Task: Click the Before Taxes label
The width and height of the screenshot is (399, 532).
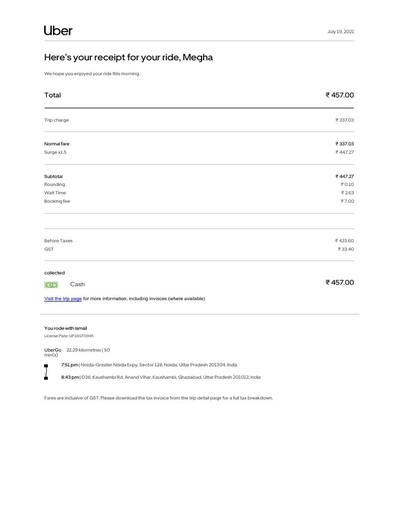Action: [58, 241]
